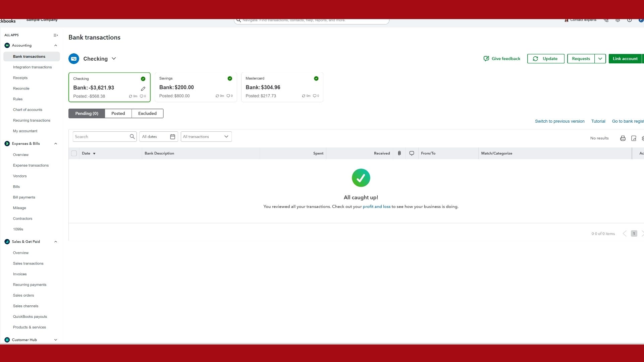The image size is (644, 362).
Task: Click the Update button
Action: [546, 59]
